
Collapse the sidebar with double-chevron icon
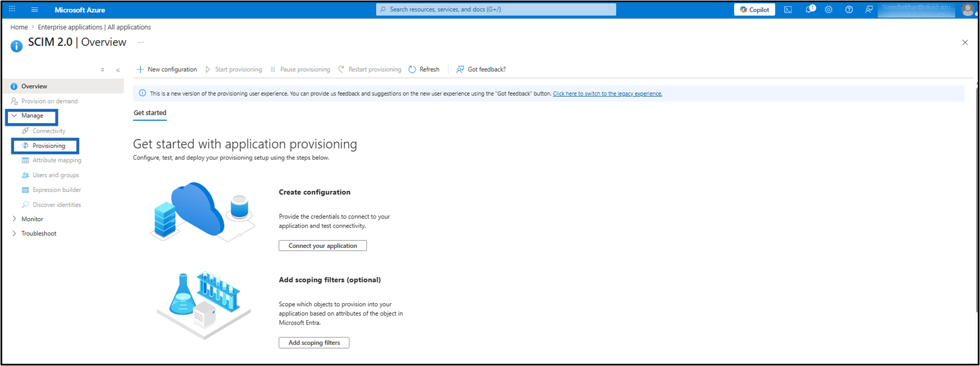coord(118,70)
